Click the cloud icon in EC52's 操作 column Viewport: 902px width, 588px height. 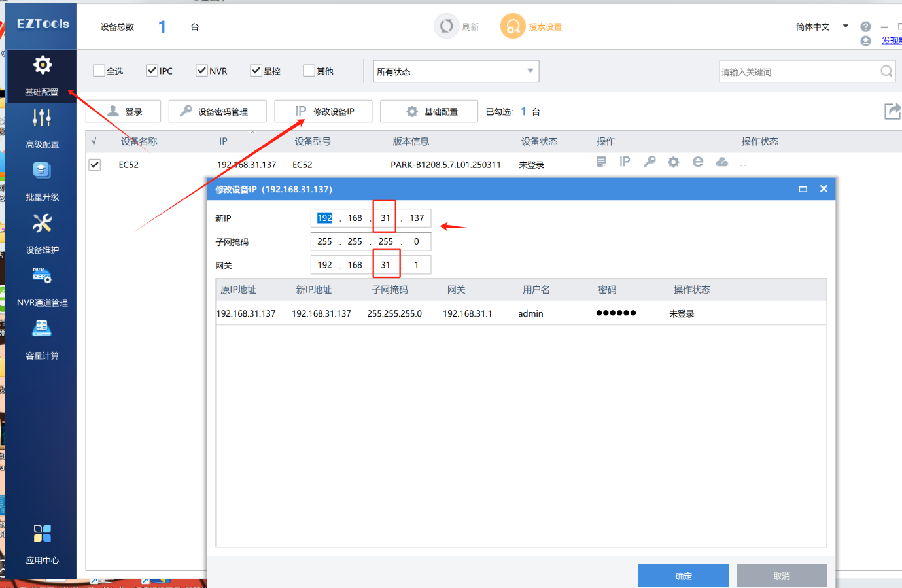[722, 162]
